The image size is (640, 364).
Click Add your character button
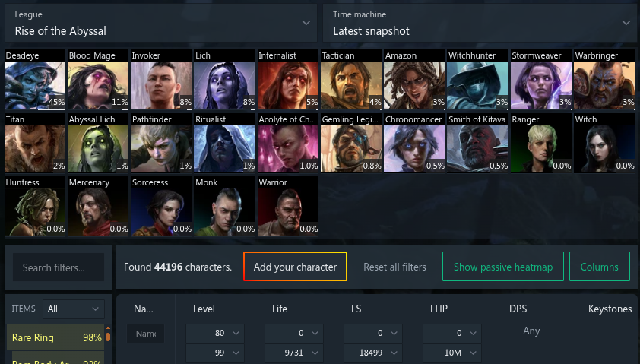[x=295, y=267]
